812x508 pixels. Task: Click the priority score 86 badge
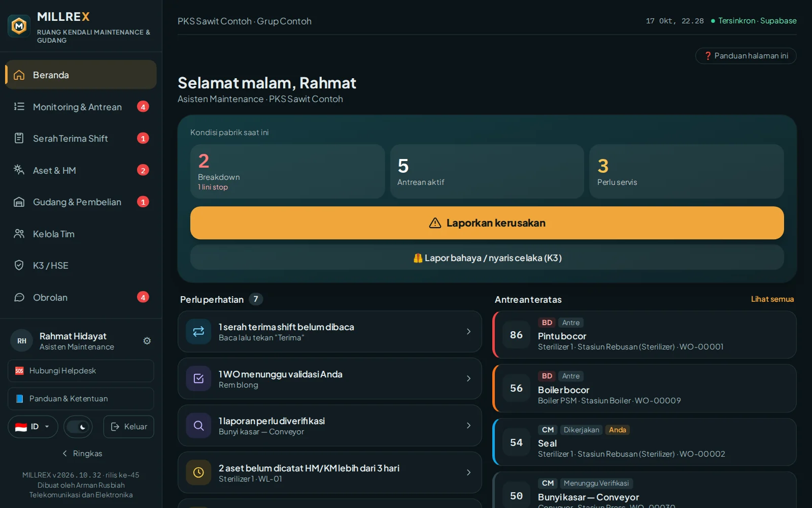[x=516, y=335]
